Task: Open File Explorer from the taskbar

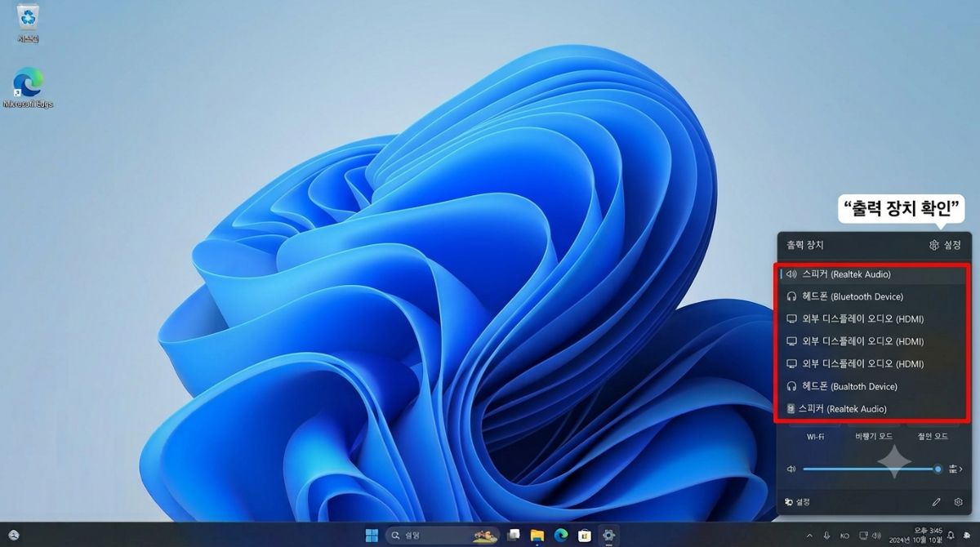Action: (x=537, y=536)
